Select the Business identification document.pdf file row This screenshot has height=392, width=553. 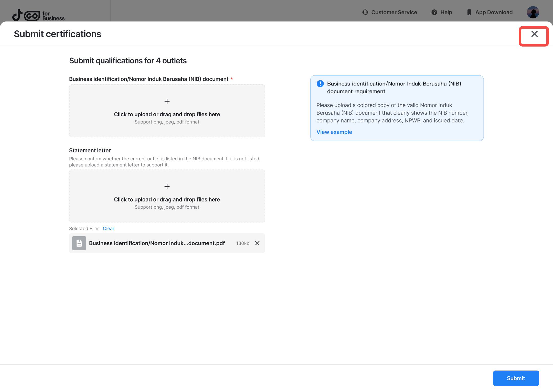157,243
